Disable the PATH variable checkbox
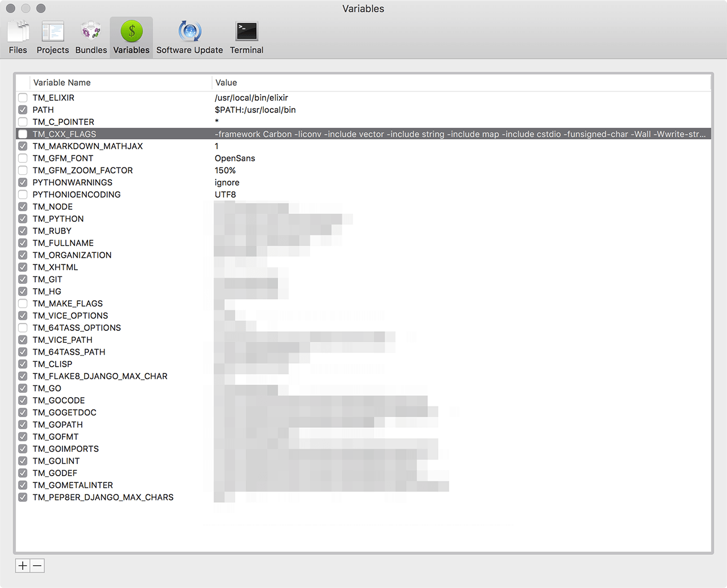 (23, 110)
